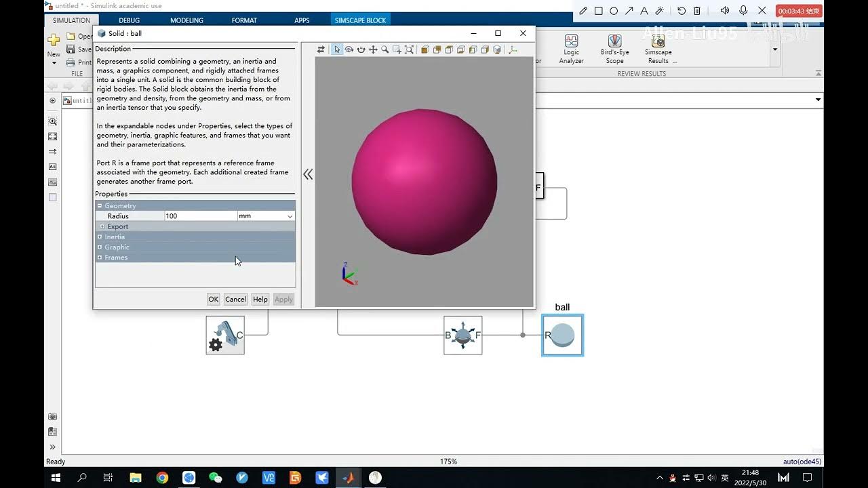Toggle the recorder speaker audio
This screenshot has height=488, width=868.
[725, 11]
